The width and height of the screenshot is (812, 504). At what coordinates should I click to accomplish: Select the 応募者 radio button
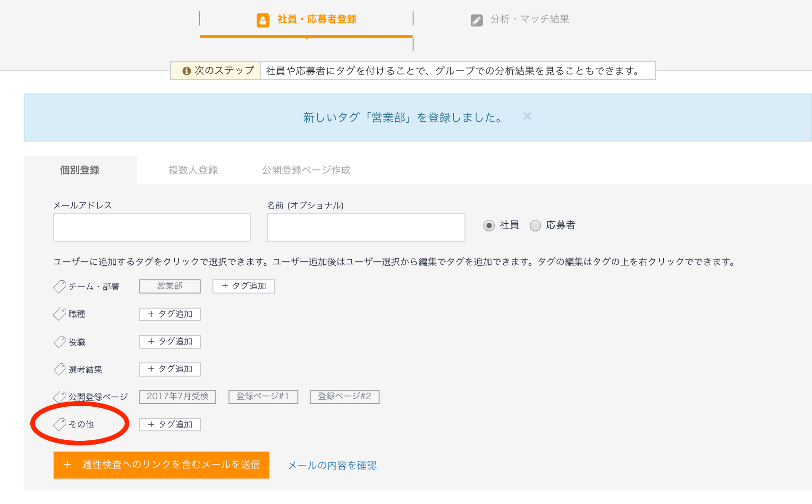tap(535, 226)
